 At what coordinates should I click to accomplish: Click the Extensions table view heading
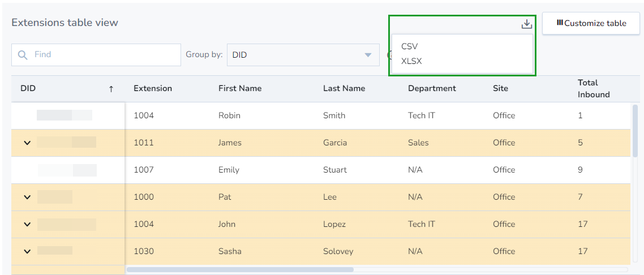click(x=65, y=23)
